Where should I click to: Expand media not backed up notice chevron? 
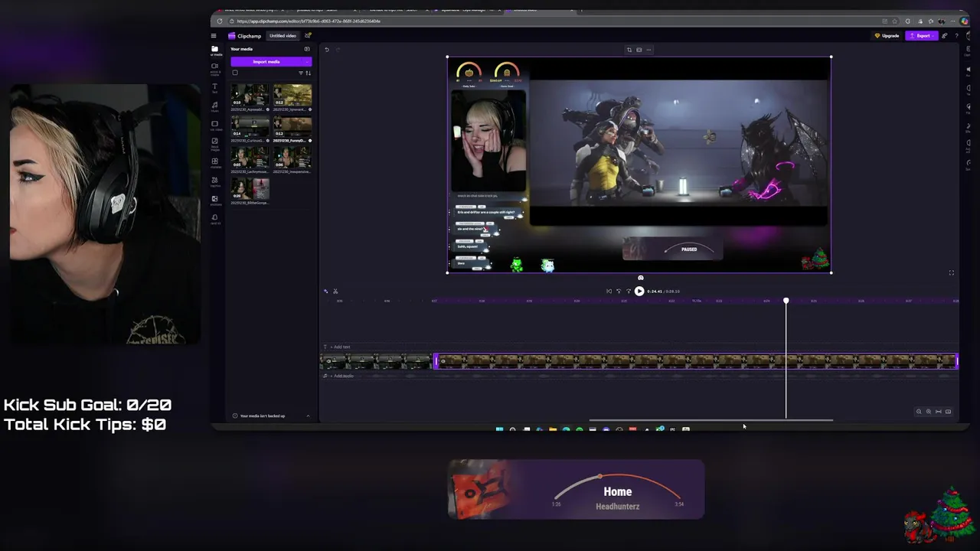tap(308, 416)
